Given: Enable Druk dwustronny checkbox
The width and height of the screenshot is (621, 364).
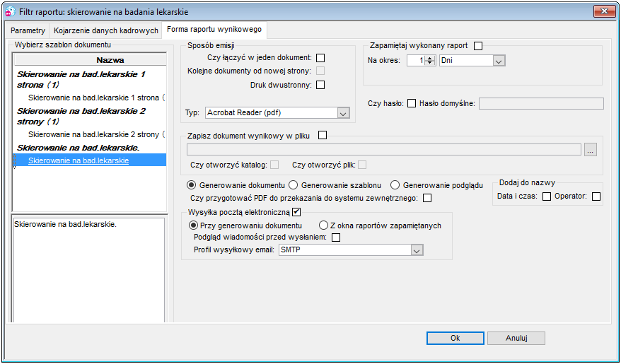Looking at the screenshot, I should tap(320, 85).
